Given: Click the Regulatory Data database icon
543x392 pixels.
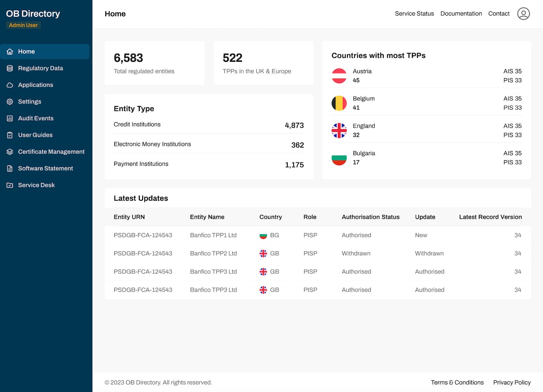Looking at the screenshot, I should coord(10,68).
